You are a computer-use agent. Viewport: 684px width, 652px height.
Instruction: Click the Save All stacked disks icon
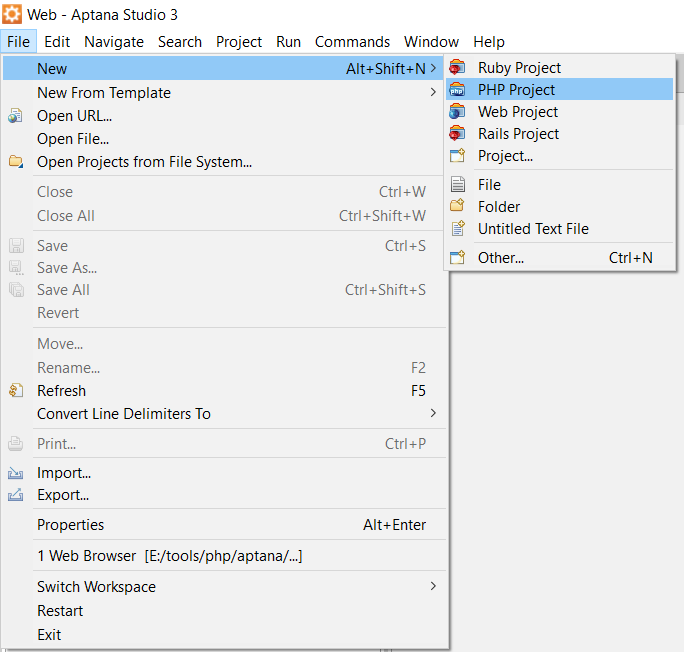click(x=16, y=290)
